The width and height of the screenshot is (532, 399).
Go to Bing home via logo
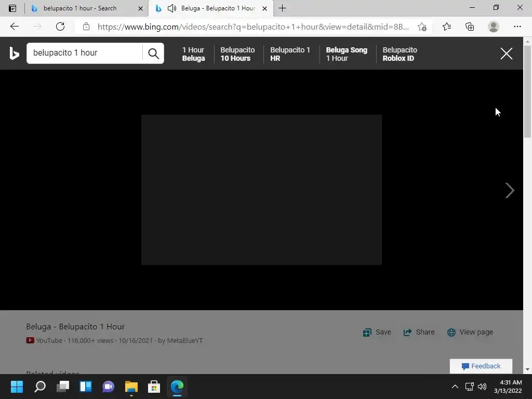[14, 54]
